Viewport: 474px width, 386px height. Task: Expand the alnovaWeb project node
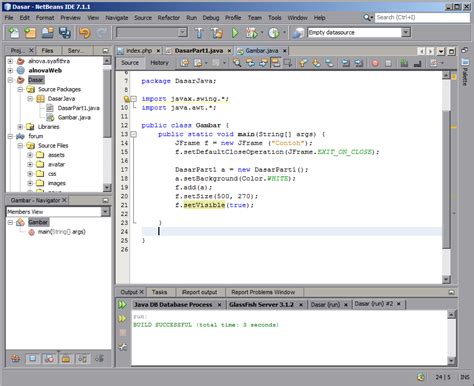10,70
